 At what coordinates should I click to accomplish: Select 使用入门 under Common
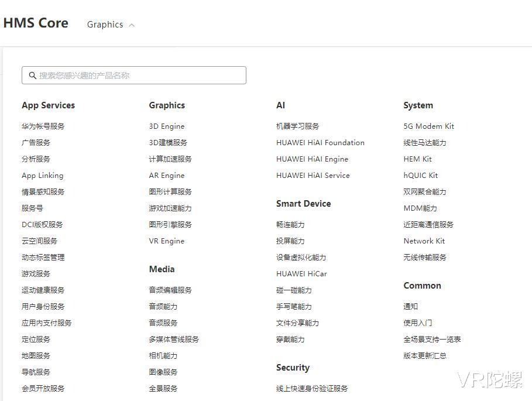tap(416, 323)
